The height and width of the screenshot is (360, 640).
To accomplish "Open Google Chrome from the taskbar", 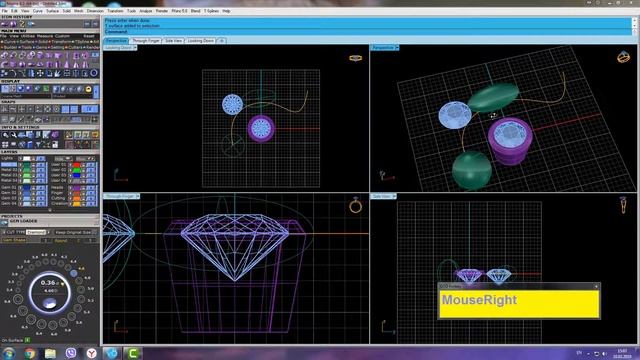I will 29,353.
